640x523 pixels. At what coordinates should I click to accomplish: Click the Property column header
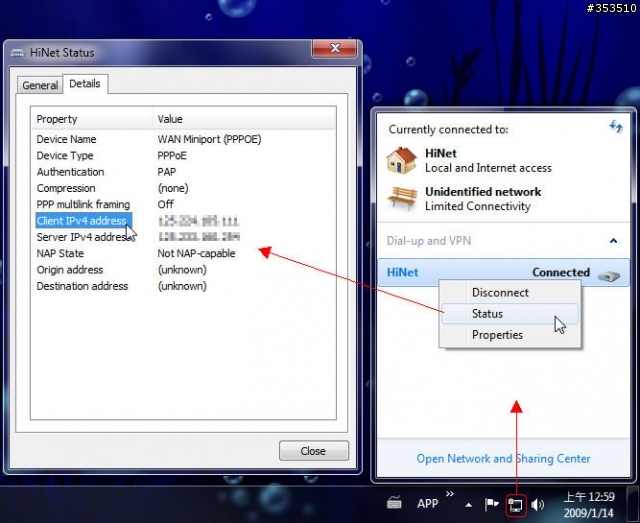point(92,119)
